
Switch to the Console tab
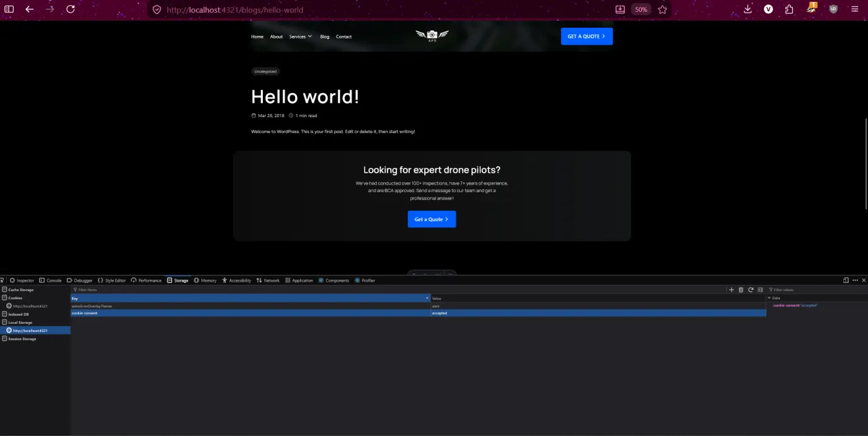pyautogui.click(x=50, y=280)
